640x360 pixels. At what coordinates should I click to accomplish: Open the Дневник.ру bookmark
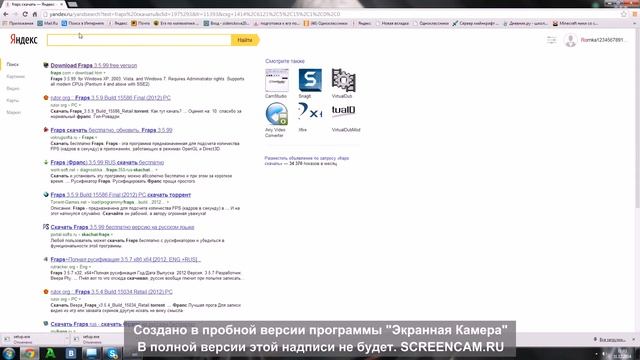coord(525,23)
